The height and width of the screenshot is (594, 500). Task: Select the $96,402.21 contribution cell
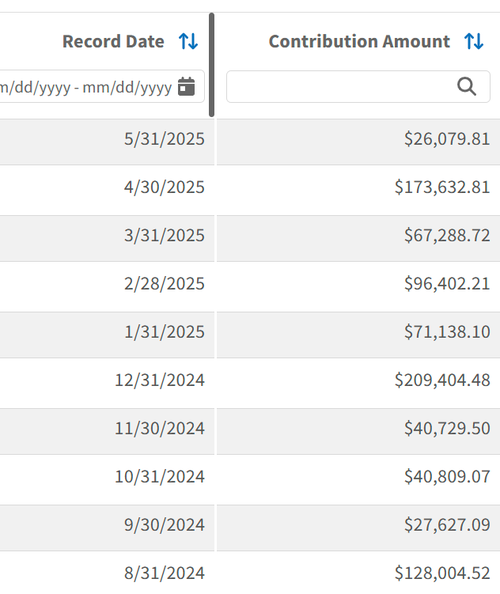(358, 283)
